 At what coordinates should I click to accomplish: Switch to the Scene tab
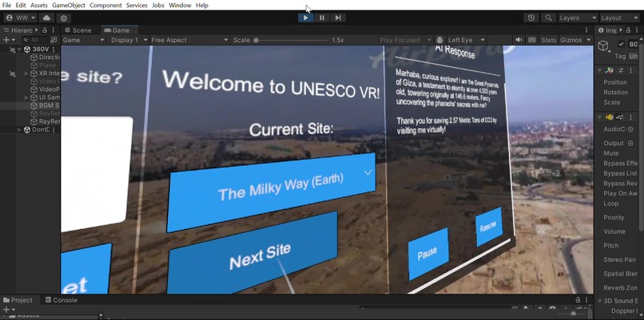click(78, 30)
